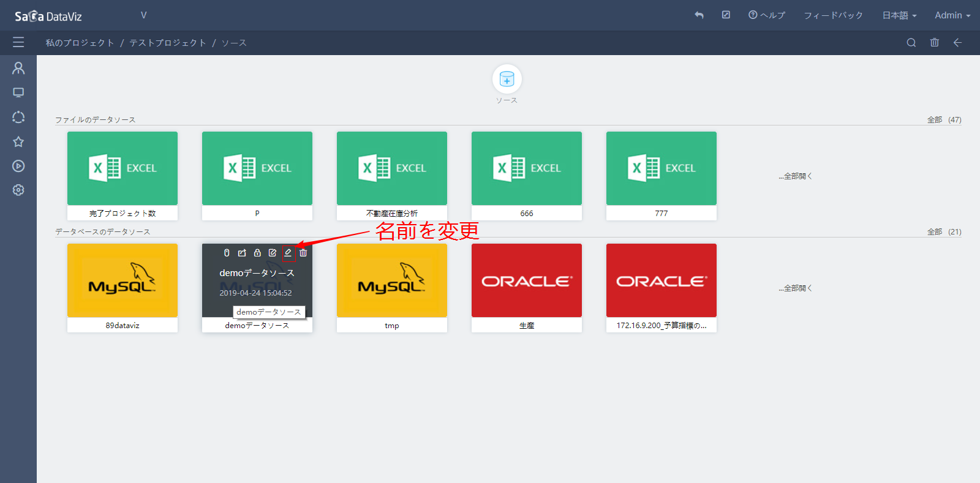Go to テストプロジェクト breadcrumb
Screen dimensions: 980x483
coord(167,43)
